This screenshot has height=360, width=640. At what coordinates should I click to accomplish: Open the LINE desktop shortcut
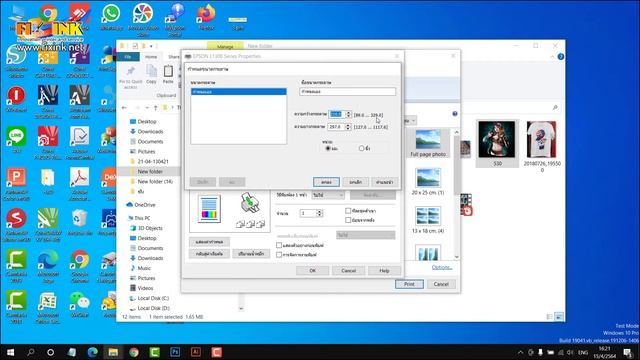[16, 140]
